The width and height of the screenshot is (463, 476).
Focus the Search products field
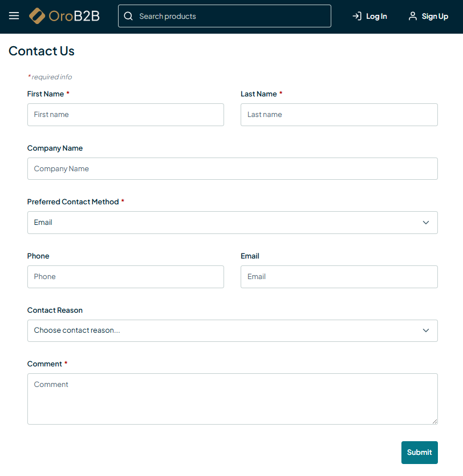point(231,16)
